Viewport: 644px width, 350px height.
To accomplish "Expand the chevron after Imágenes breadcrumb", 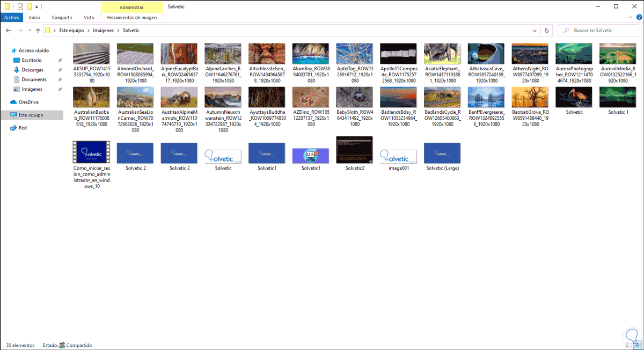I will click(118, 31).
